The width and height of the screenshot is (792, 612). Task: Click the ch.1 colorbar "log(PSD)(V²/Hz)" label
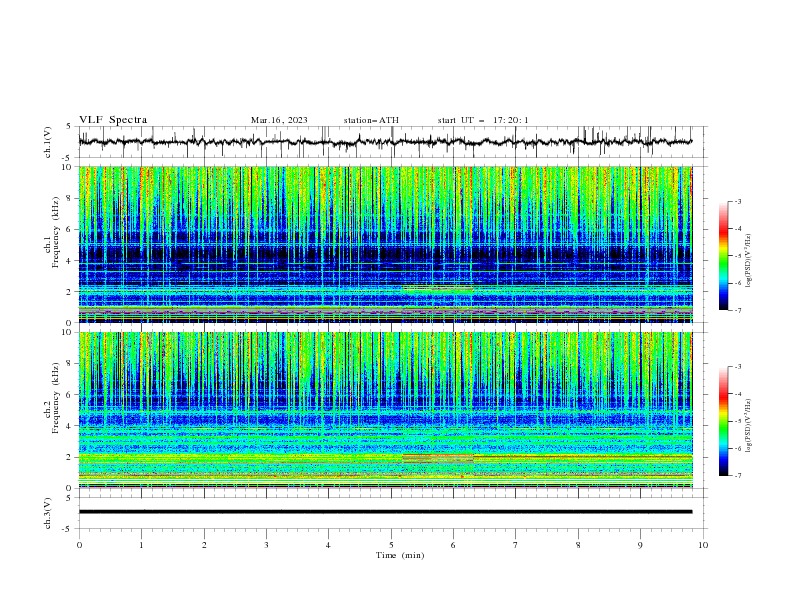pyautogui.click(x=748, y=261)
